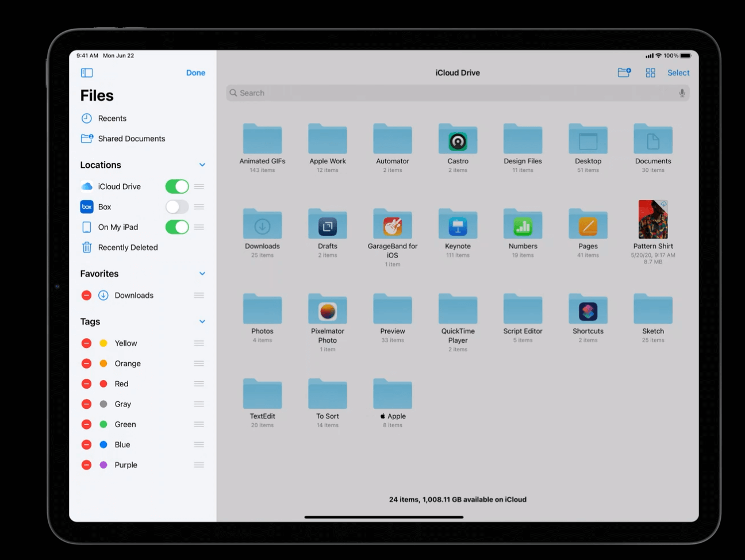Delete the Red tag with minus button
Image resolution: width=745 pixels, height=560 pixels.
click(x=87, y=383)
